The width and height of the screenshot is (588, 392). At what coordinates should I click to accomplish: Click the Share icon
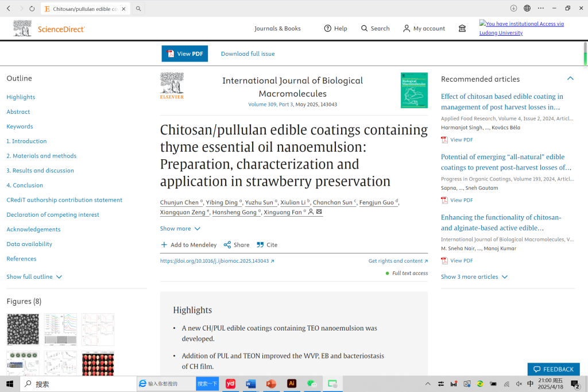point(227,245)
